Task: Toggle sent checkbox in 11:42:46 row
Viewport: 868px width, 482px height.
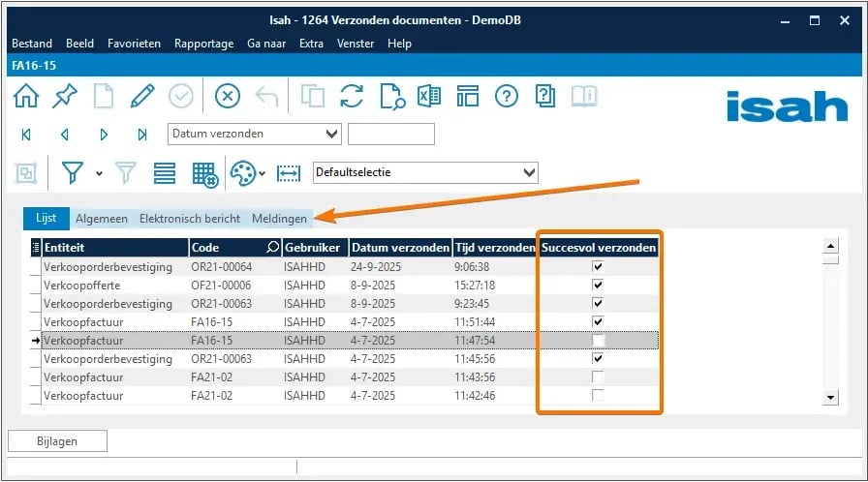Action: (x=598, y=395)
